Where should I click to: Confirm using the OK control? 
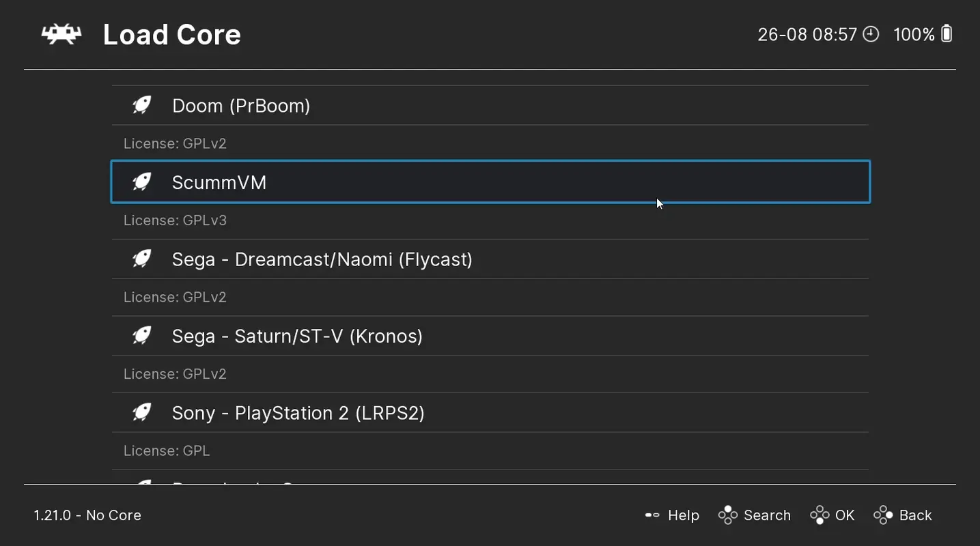(845, 515)
